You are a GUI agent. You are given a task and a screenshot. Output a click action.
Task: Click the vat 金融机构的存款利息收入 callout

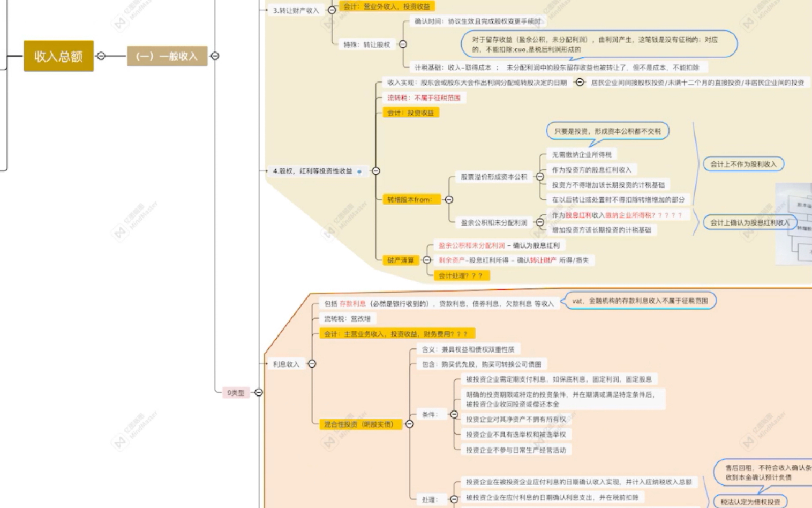point(641,301)
